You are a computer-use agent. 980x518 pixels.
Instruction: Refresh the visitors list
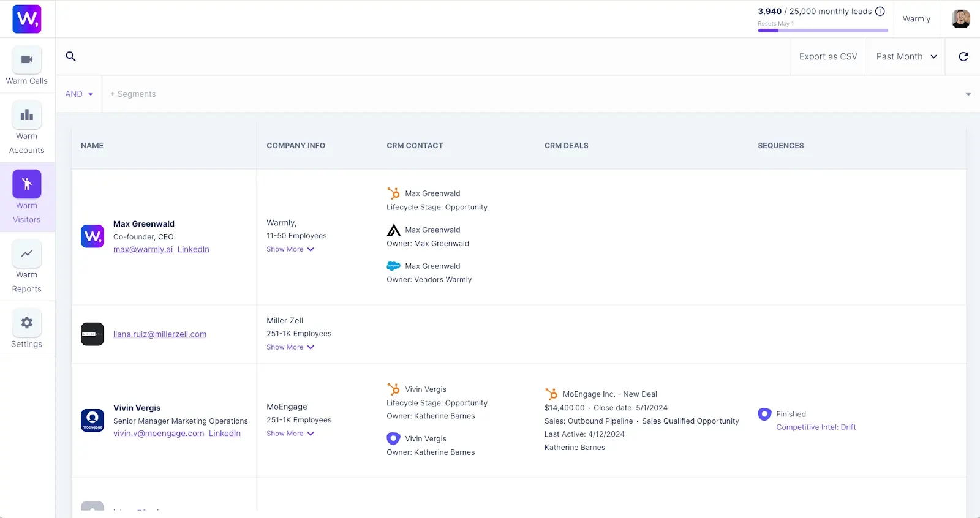point(963,56)
